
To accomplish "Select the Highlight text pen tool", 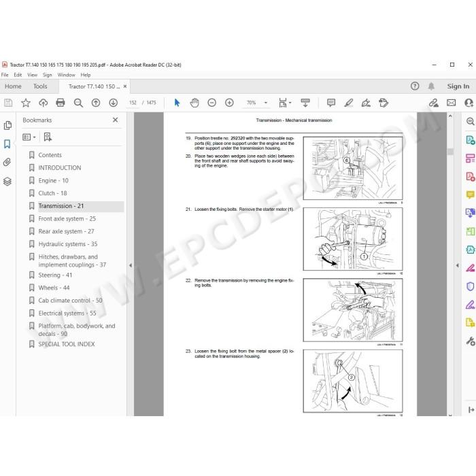I will coord(348,103).
